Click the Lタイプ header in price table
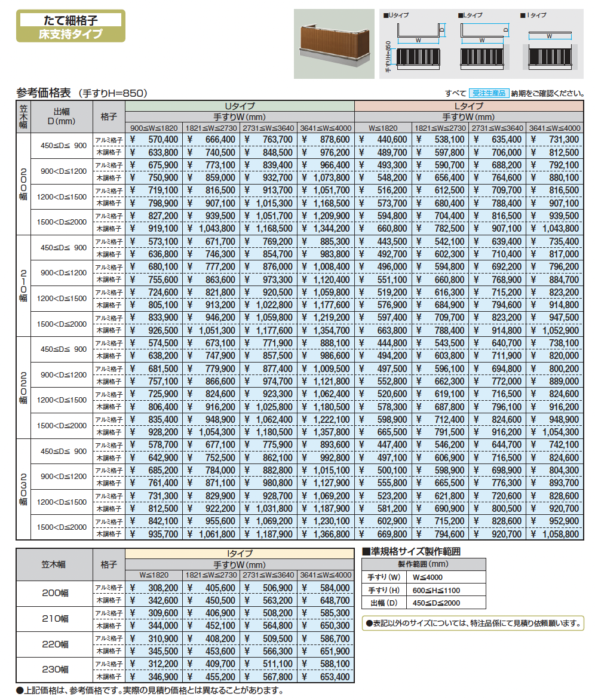The width and height of the screenshot is (595, 700). pyautogui.click(x=468, y=106)
